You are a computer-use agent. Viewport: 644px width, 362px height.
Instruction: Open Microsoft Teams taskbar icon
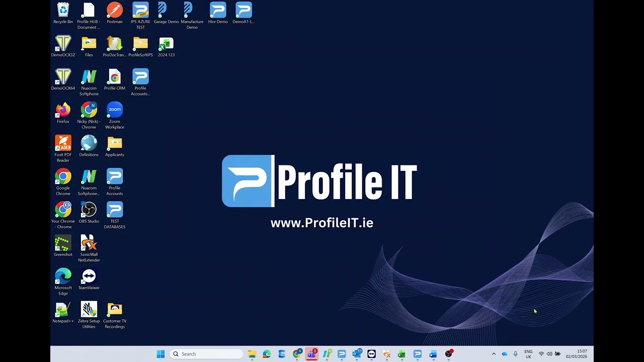point(312,354)
